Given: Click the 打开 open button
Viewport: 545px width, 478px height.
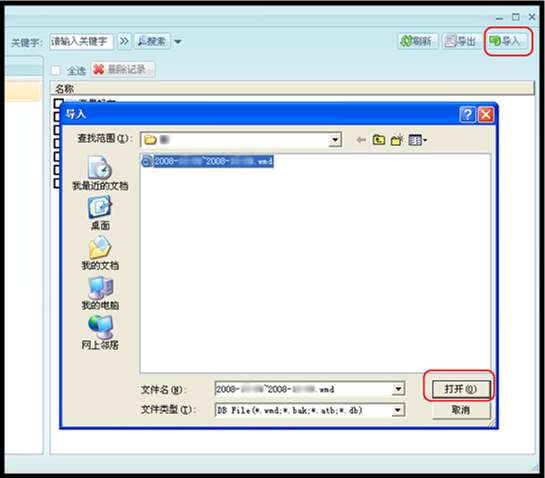Looking at the screenshot, I should 461,389.
